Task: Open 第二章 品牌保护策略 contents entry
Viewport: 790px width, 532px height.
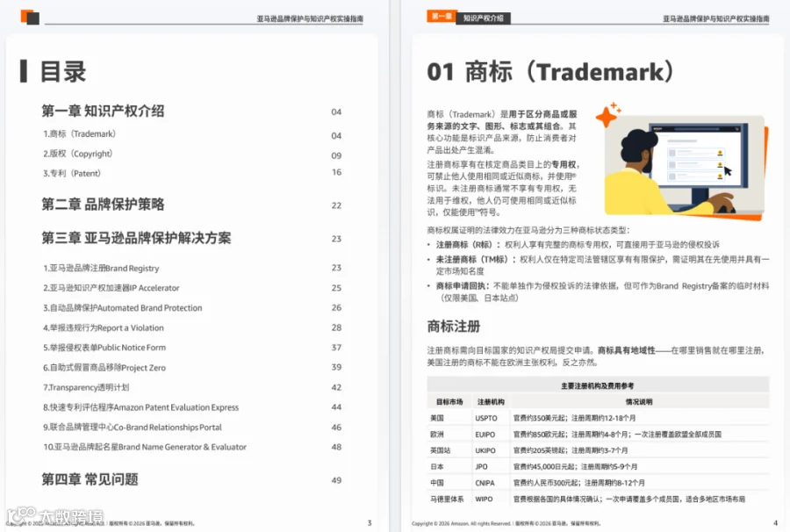Action: 103,204
